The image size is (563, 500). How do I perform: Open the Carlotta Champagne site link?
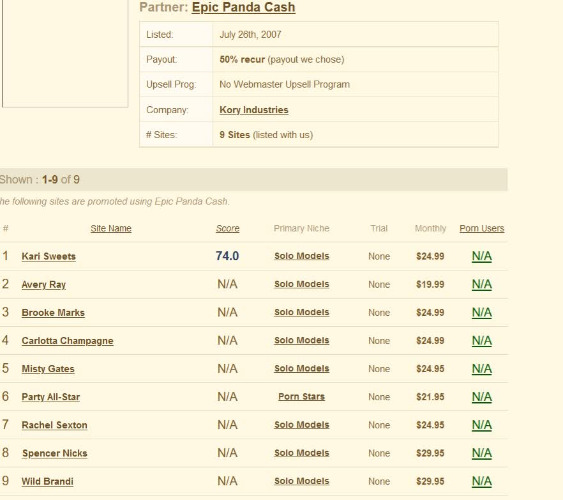tap(68, 341)
